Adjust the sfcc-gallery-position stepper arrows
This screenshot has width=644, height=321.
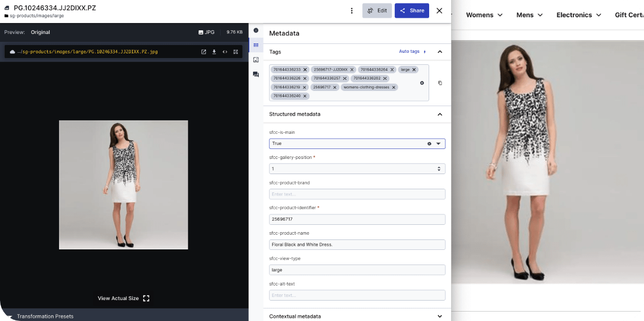(x=439, y=169)
